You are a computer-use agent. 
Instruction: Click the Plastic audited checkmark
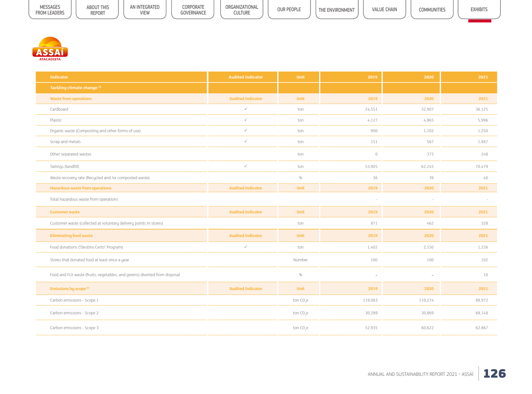(x=246, y=120)
